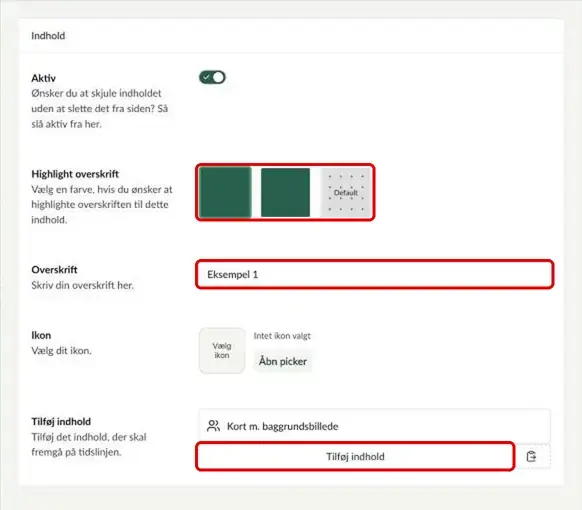This screenshot has height=510, width=582.
Task: Open the Kort m. baggrundsbillede content row
Action: tap(375, 426)
